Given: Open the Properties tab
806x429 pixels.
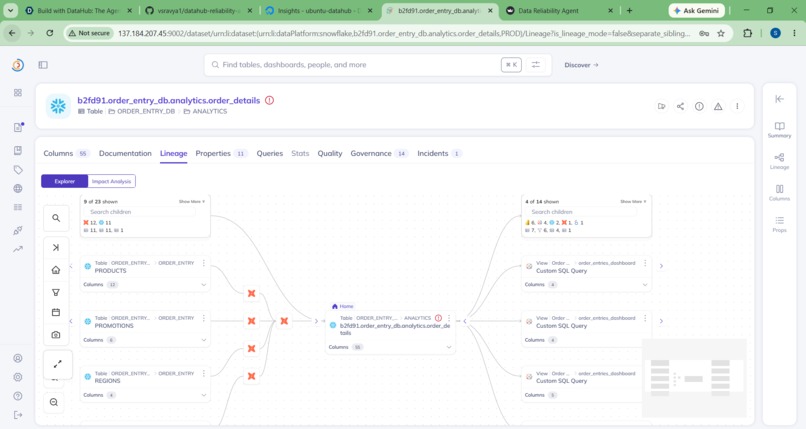Looking at the screenshot, I should 221,153.
